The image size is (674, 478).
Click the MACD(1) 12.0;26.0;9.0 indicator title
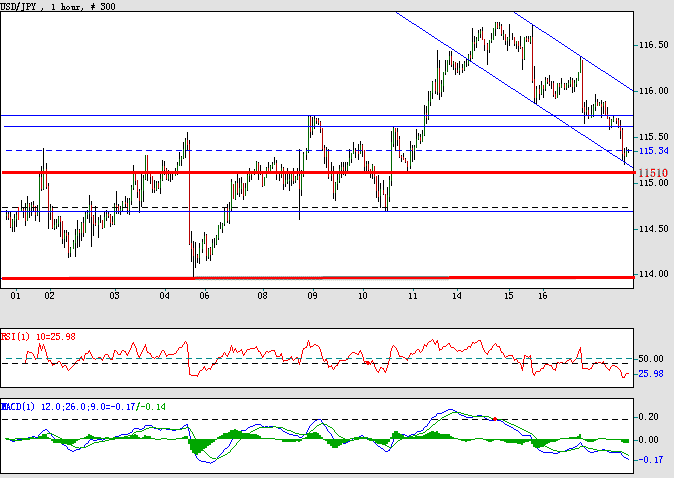[x=83, y=407]
